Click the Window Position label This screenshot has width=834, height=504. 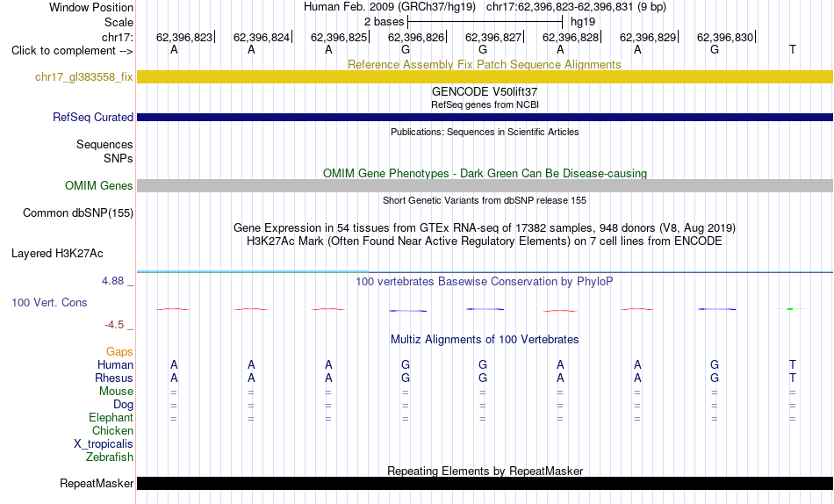coord(91,7)
